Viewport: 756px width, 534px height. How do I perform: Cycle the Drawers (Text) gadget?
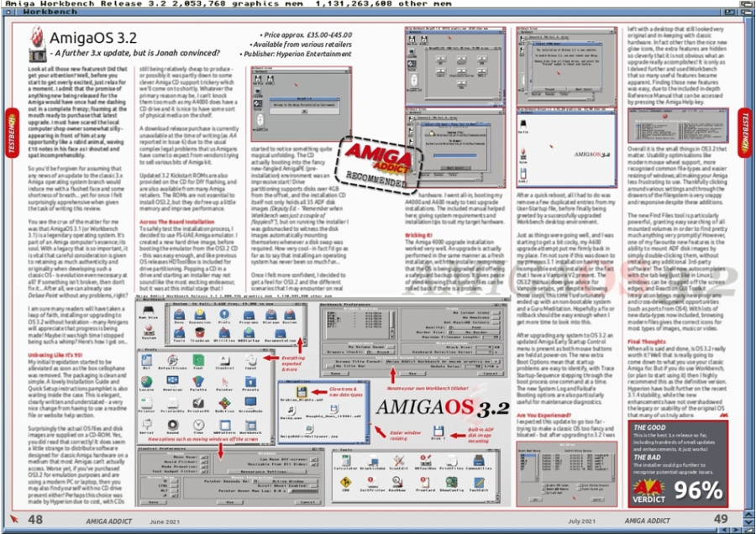[381, 353]
